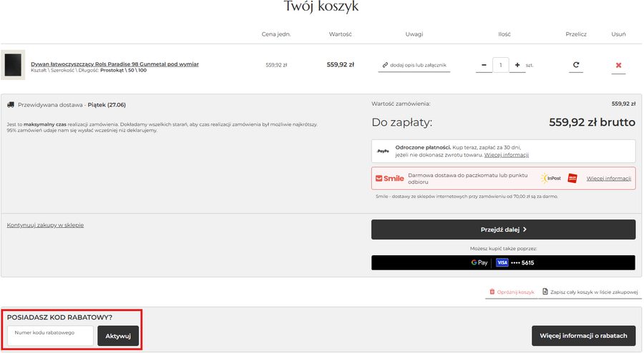The image size is (644, 353).
Task: Click 'dodaj opis lub załącznik' link
Action: point(414,65)
